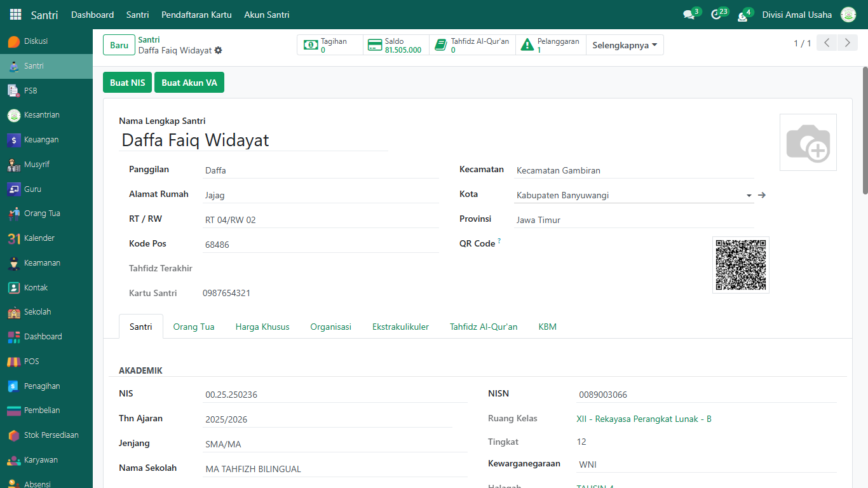Open conversation messages icon in top bar

click(x=689, y=15)
